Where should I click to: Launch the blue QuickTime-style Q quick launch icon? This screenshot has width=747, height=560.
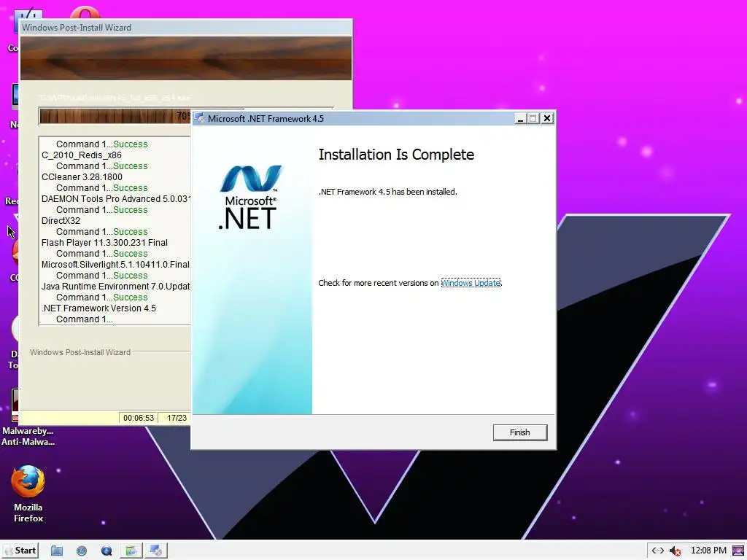107,551
